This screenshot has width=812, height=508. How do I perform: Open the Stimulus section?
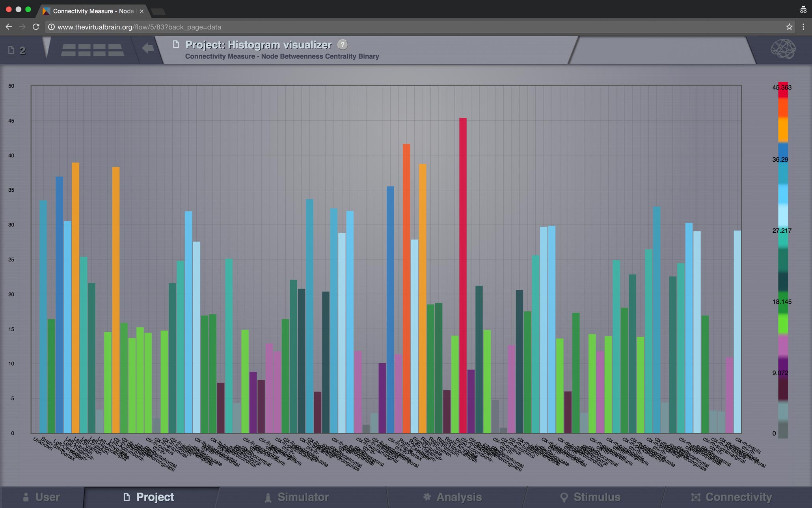pos(590,497)
